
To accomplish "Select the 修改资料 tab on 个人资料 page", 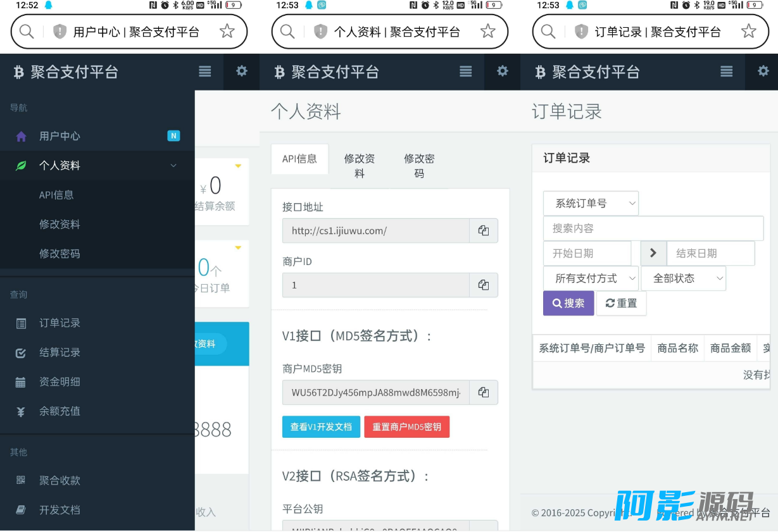I will (360, 166).
